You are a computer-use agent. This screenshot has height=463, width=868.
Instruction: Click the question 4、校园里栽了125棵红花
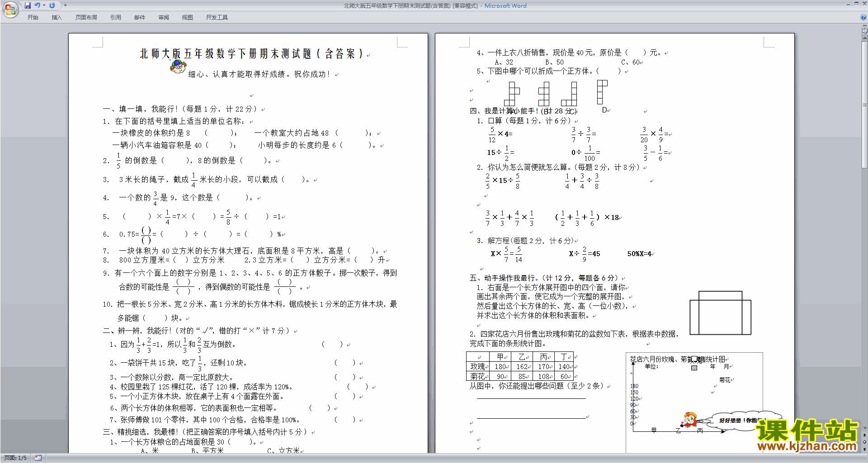(x=201, y=387)
